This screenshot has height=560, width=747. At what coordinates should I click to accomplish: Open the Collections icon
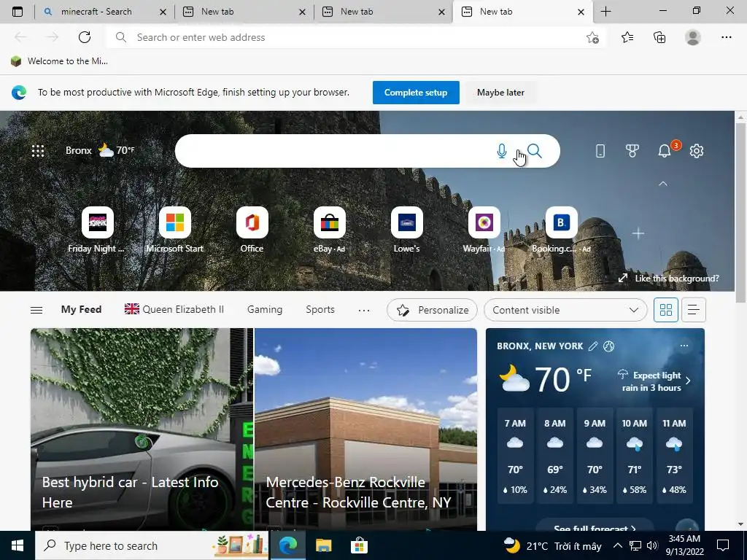pyautogui.click(x=659, y=37)
